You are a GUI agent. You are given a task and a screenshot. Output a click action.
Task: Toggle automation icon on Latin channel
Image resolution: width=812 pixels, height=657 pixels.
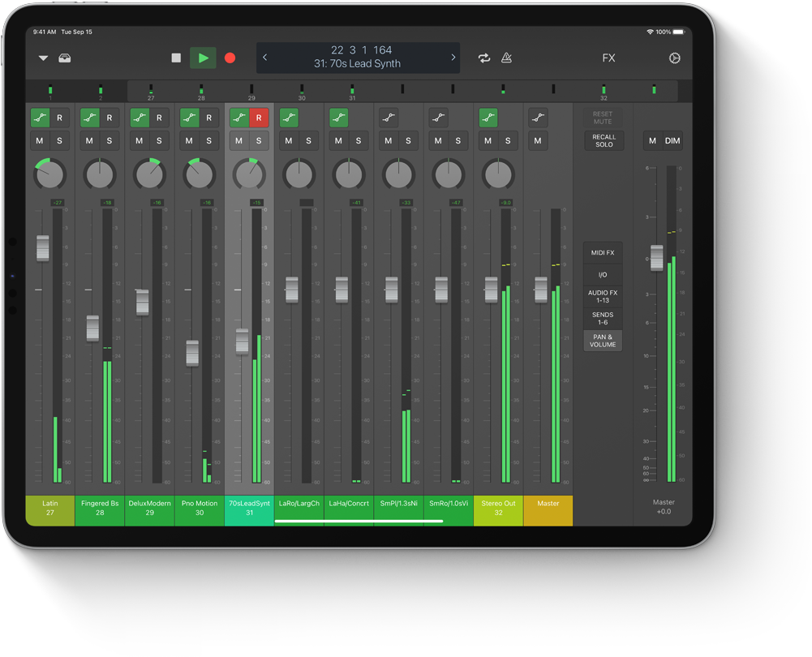(40, 118)
